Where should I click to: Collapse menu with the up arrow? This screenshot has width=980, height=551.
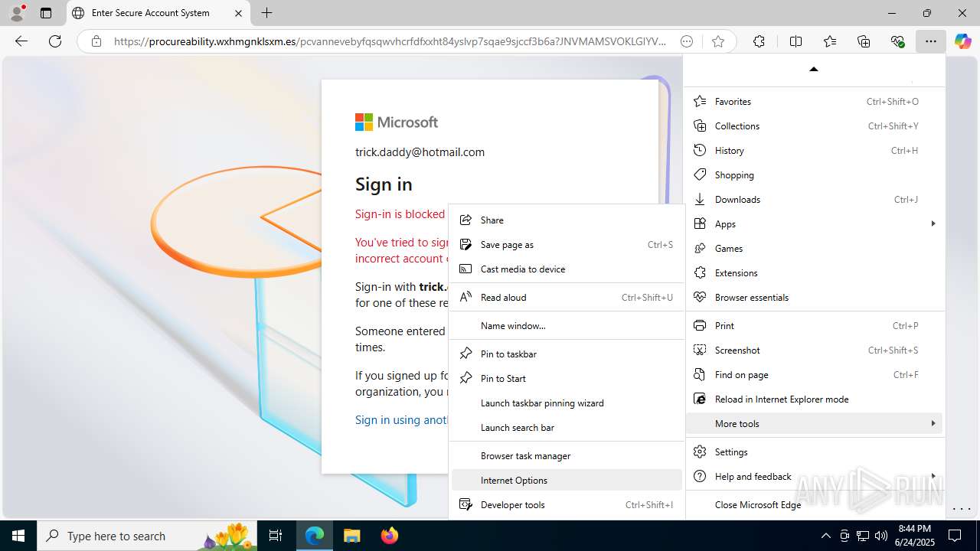click(814, 69)
